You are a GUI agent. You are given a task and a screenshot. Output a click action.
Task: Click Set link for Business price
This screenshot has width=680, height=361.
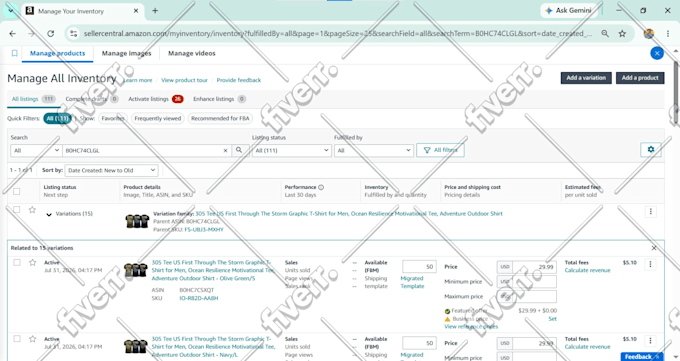pos(552,319)
